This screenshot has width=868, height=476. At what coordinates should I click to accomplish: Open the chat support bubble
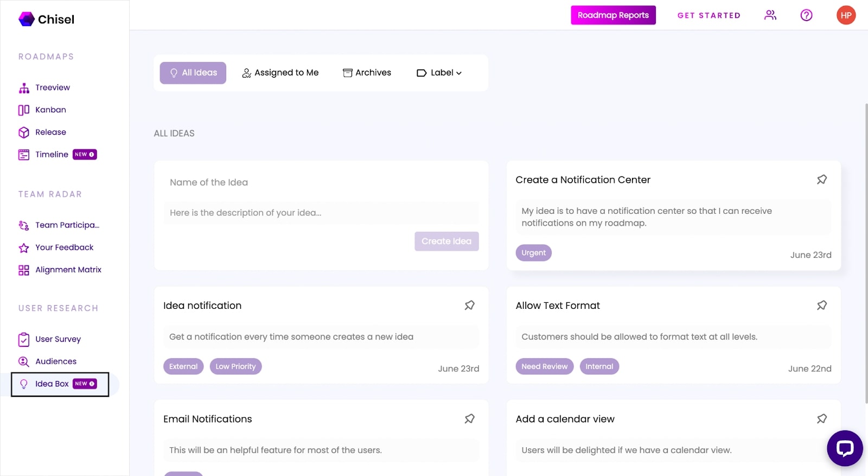pos(845,448)
